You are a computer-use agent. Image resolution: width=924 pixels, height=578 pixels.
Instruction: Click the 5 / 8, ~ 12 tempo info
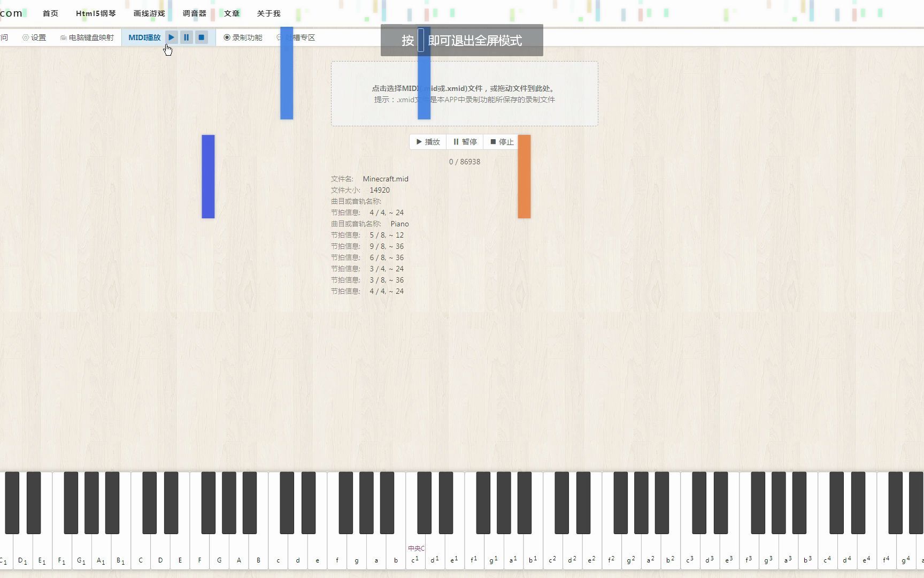click(x=387, y=235)
